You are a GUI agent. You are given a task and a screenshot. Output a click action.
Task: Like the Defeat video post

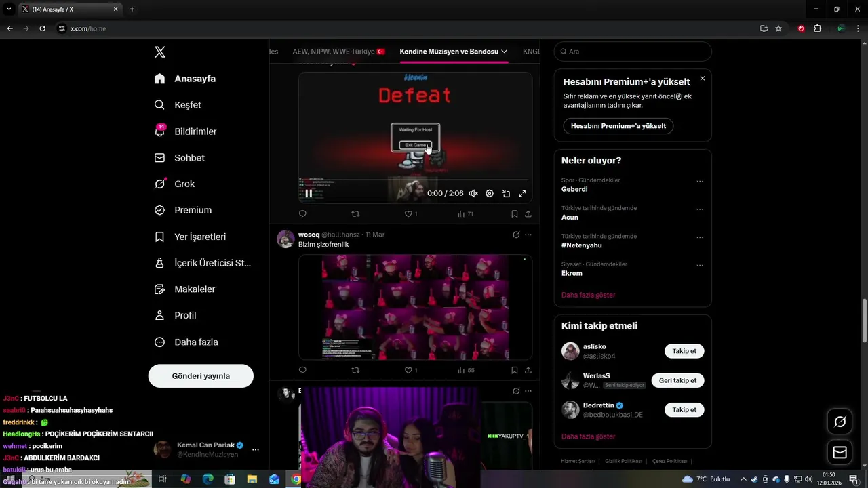coord(411,213)
